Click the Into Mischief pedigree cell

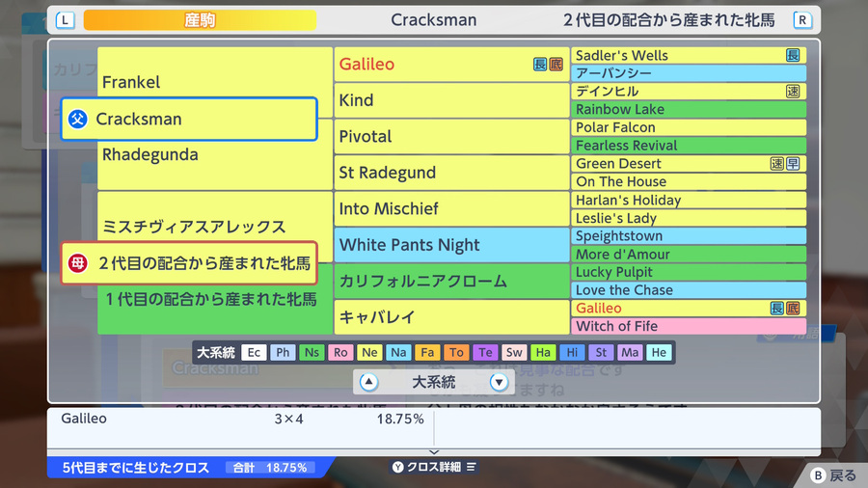pyautogui.click(x=451, y=208)
